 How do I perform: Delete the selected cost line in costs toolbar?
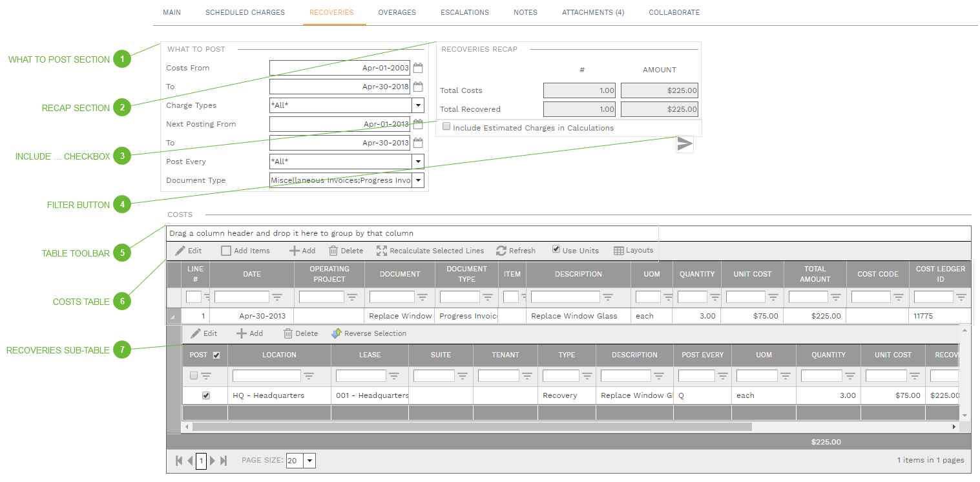click(346, 251)
